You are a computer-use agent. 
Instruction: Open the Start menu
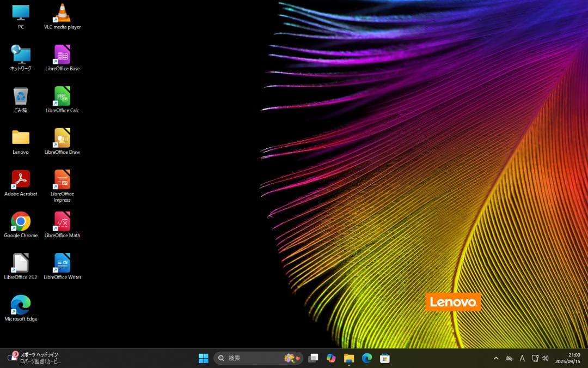[x=203, y=358]
